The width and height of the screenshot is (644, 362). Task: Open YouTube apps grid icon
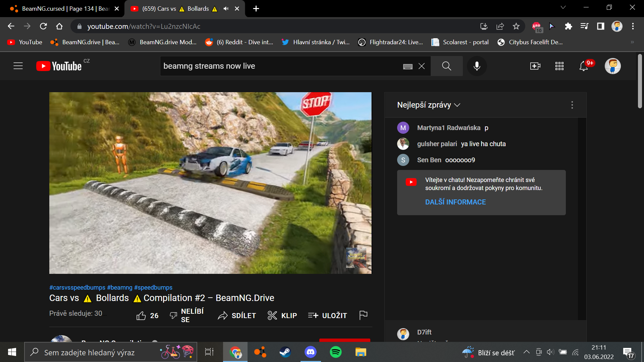tap(559, 66)
